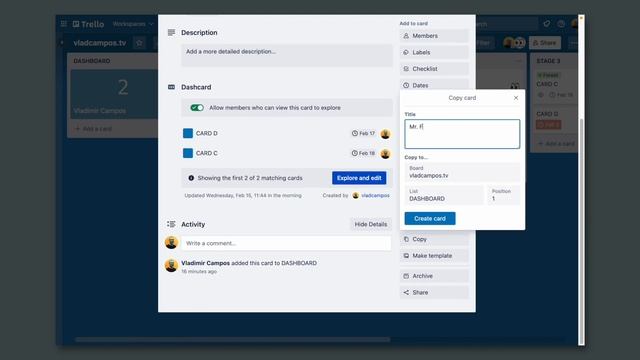Click the STAGE 3 list title

(x=548, y=61)
